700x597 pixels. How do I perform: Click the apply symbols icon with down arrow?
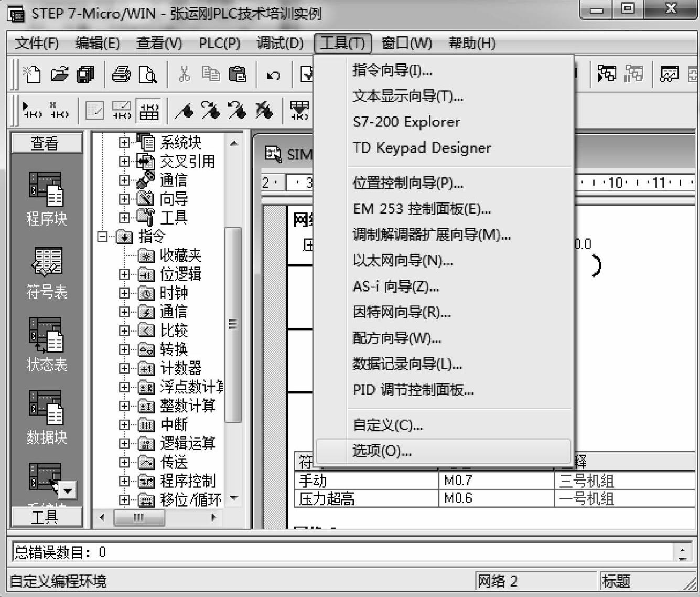click(x=299, y=110)
